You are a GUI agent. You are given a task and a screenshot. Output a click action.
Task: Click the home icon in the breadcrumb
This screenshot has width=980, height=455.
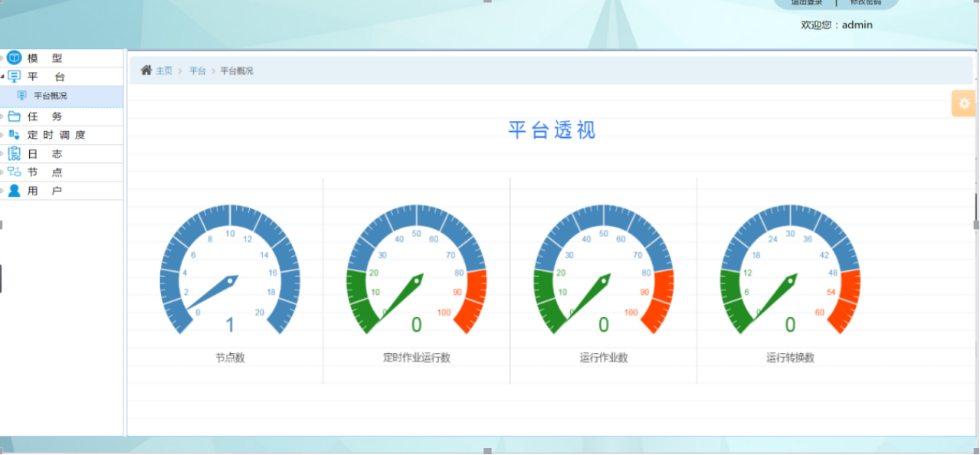[x=146, y=70]
